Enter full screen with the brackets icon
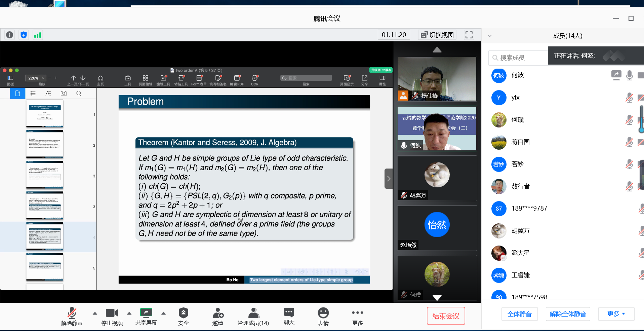The image size is (644, 331). pos(469,35)
